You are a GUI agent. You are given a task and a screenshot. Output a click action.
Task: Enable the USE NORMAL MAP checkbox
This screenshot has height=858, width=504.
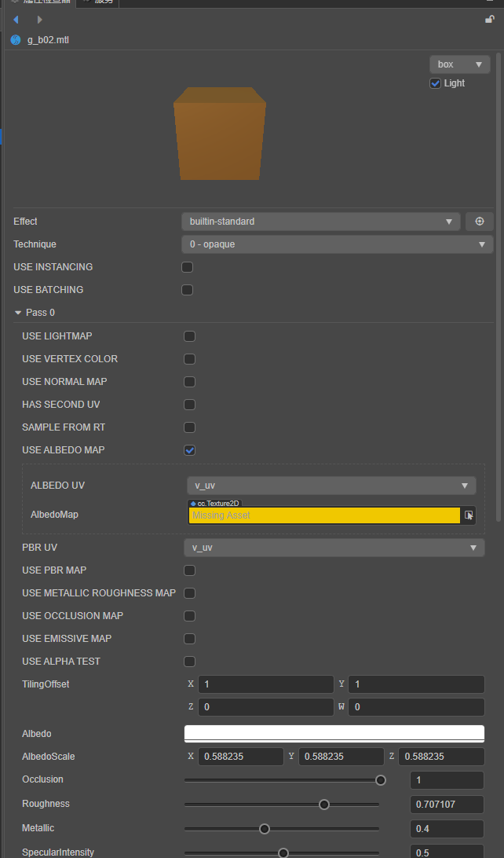[x=189, y=382]
